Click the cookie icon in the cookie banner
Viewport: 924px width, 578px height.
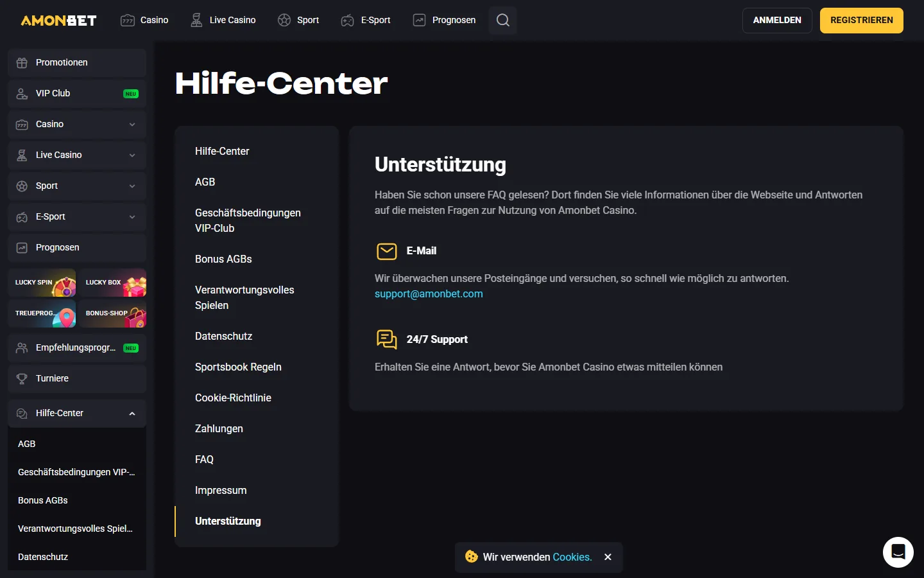coord(472,557)
